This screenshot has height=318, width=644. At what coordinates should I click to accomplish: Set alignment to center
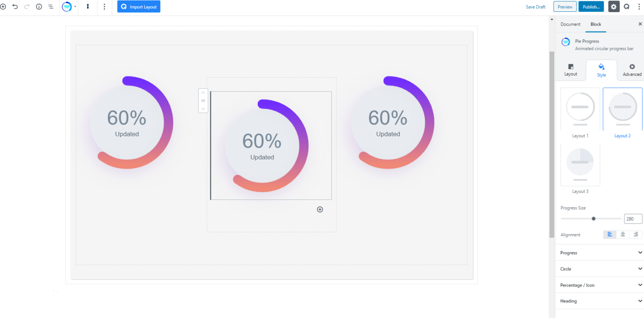[x=623, y=235]
